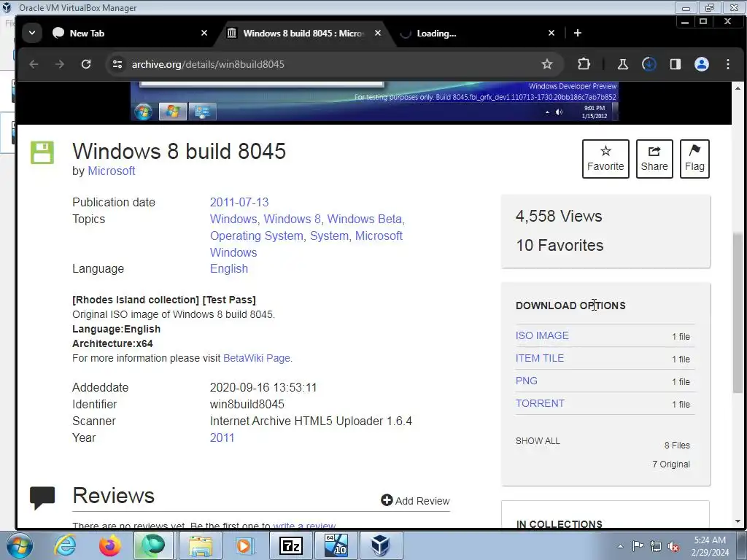The width and height of the screenshot is (747, 560).
Task: Go forward with the browser forward arrow
Action: [x=60, y=64]
